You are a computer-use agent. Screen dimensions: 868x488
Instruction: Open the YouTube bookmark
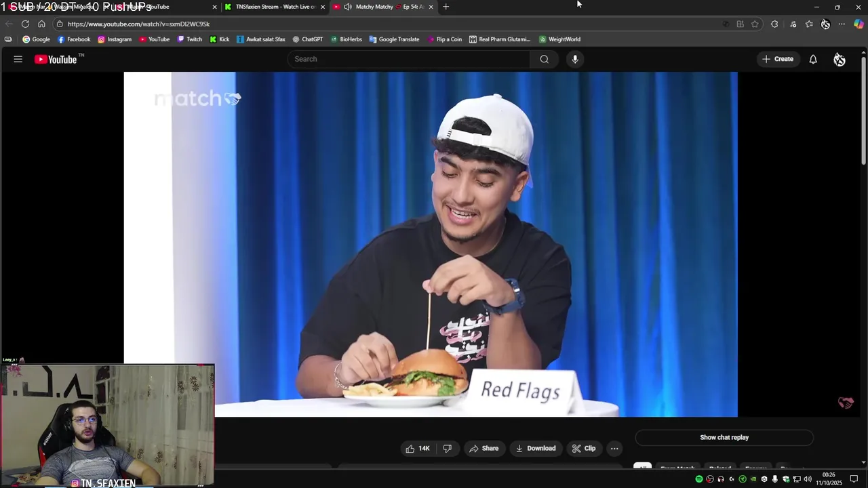click(154, 39)
